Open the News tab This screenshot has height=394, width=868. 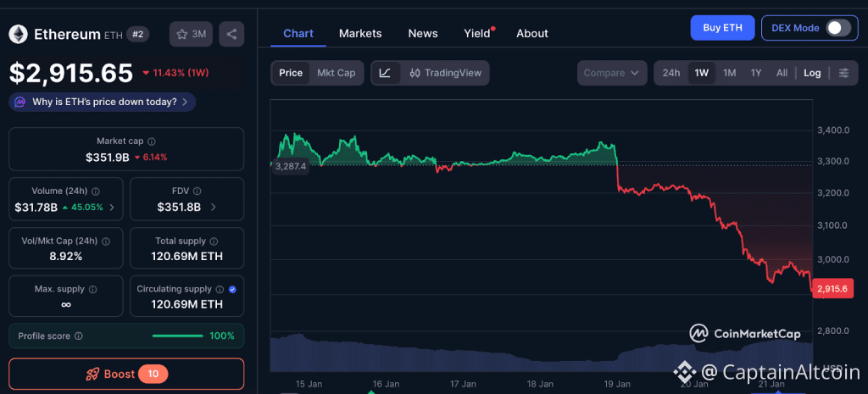point(423,33)
